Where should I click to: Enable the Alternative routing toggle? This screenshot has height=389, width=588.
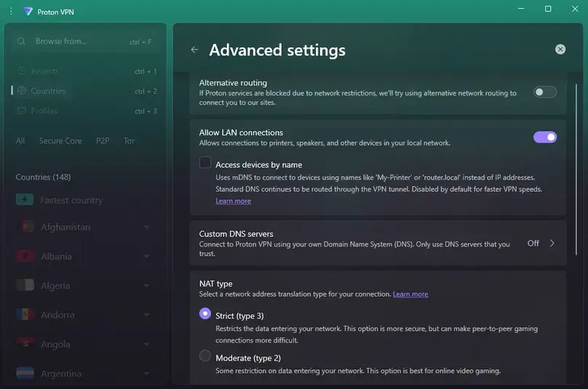(545, 92)
